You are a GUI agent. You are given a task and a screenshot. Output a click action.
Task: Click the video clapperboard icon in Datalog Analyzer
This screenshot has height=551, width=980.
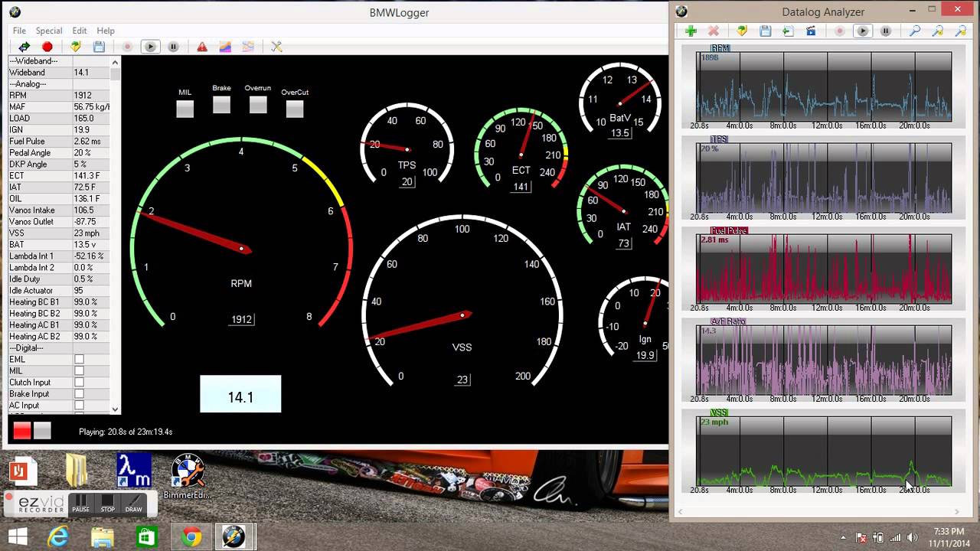coord(811,31)
